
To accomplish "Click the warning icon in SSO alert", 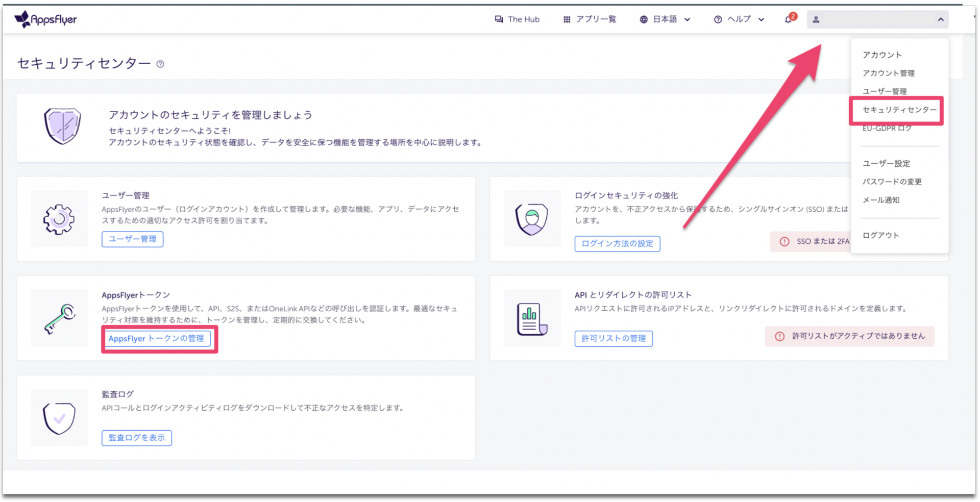I will (785, 241).
